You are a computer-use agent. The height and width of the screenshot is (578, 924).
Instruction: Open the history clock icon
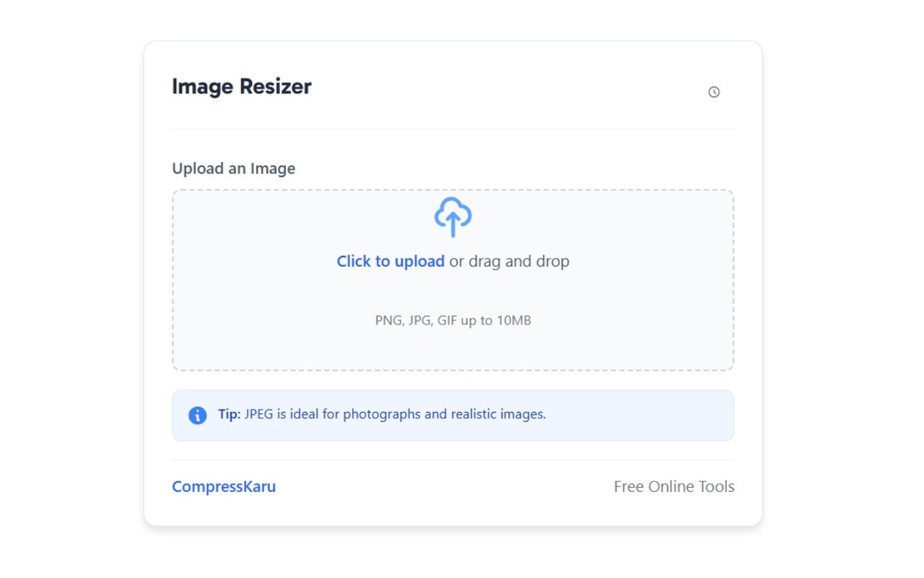[714, 92]
